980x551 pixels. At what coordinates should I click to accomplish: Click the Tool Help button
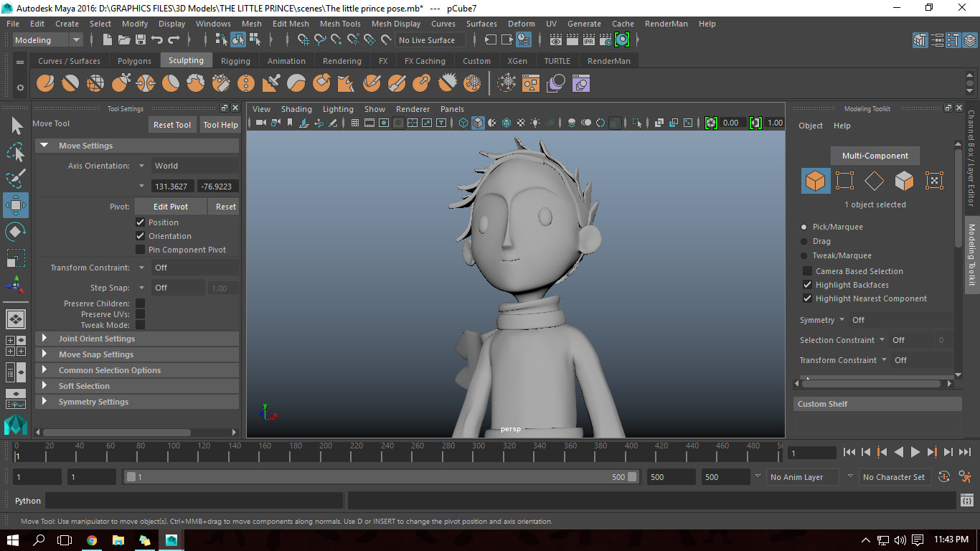[220, 125]
